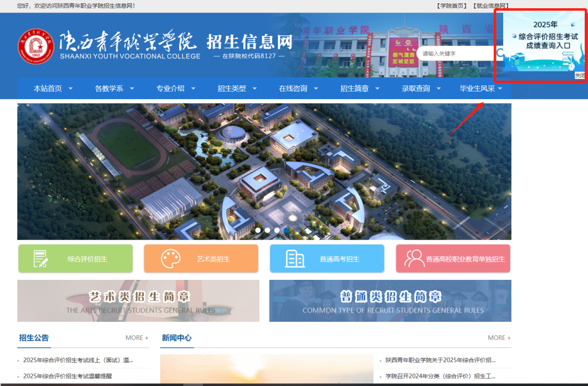This screenshot has width=588, height=386.
Task: Close the 2025 score query popup banner
Action: [580, 76]
